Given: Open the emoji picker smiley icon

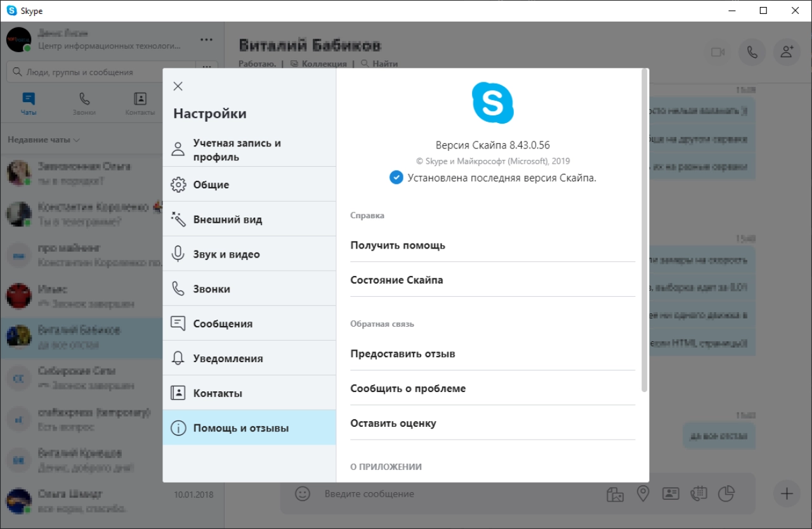Looking at the screenshot, I should click(303, 493).
